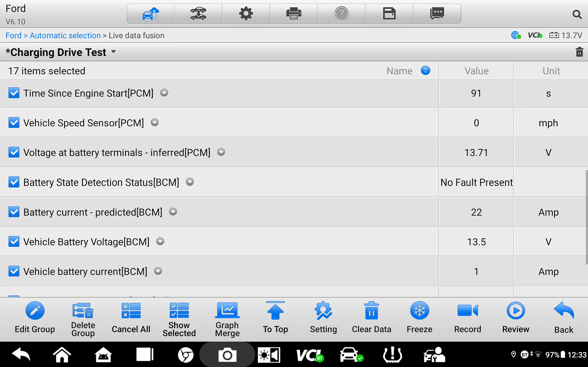This screenshot has height=367, width=588.
Task: Expand options for Voltage at battery terminals
Action: (x=221, y=152)
